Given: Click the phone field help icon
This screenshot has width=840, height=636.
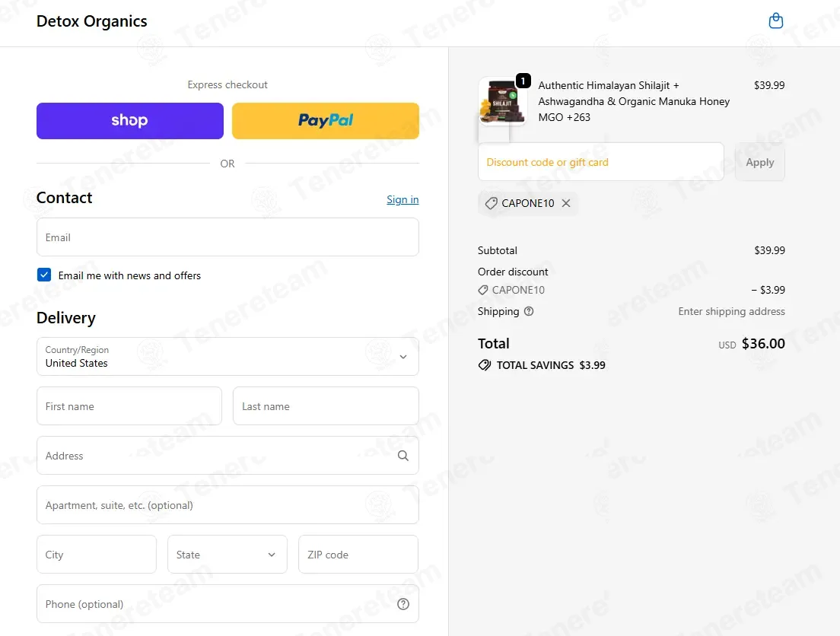Looking at the screenshot, I should click(402, 604).
